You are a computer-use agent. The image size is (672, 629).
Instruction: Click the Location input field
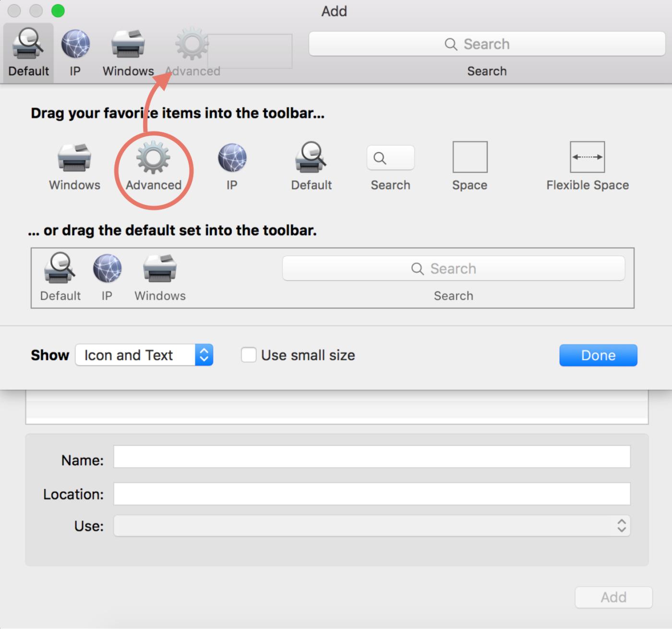[x=372, y=494]
